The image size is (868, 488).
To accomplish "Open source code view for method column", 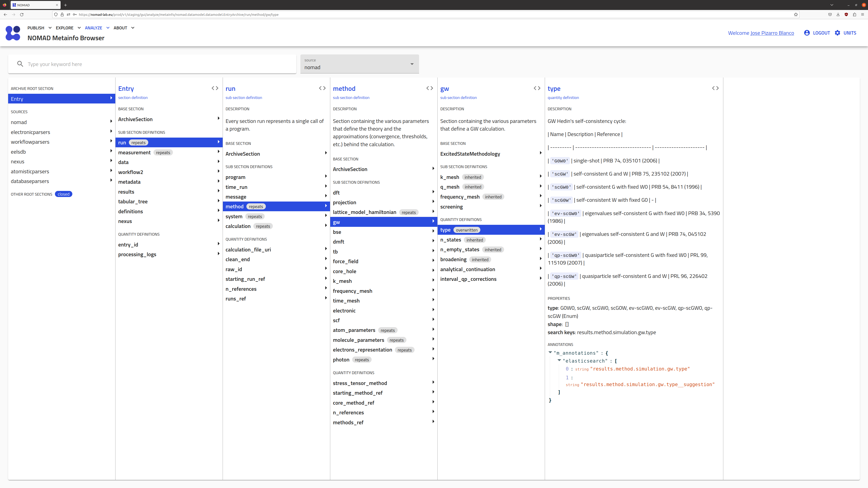I will click(430, 88).
